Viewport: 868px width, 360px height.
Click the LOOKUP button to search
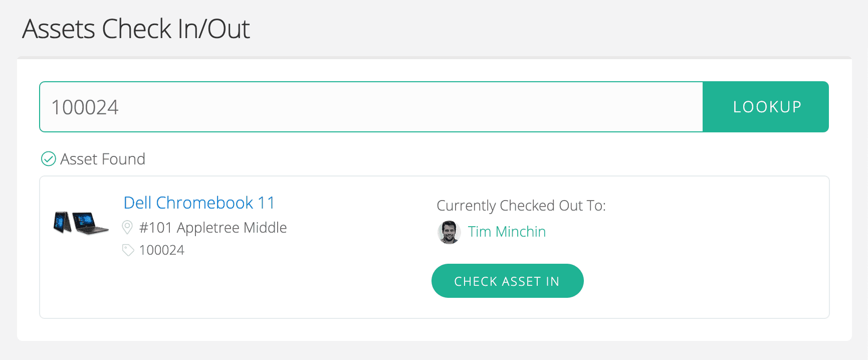tap(766, 107)
